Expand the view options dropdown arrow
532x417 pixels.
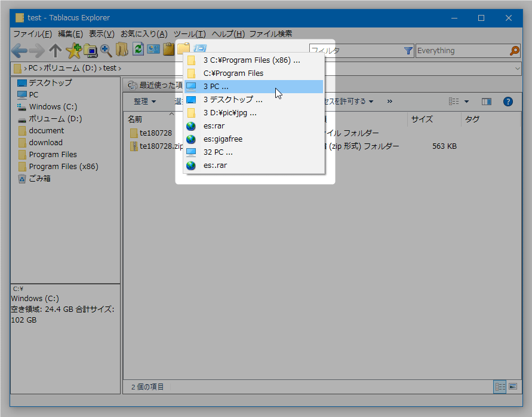point(466,102)
